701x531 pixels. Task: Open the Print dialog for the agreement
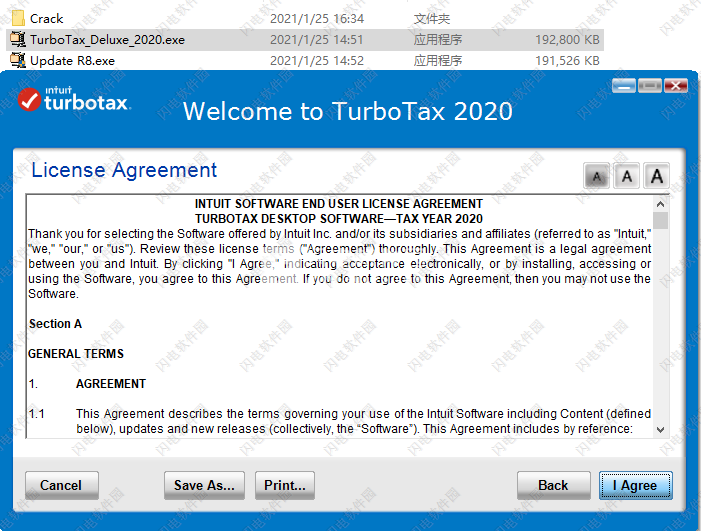click(x=285, y=485)
